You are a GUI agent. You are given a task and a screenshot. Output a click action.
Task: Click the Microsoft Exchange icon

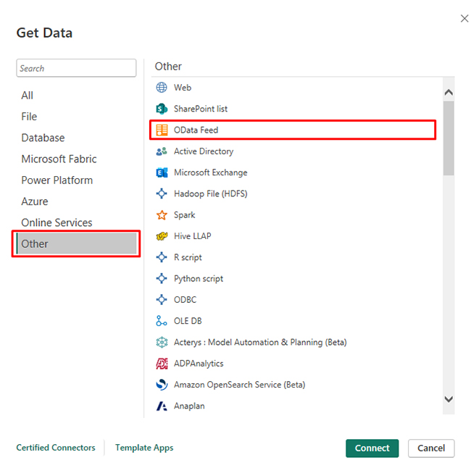click(162, 172)
